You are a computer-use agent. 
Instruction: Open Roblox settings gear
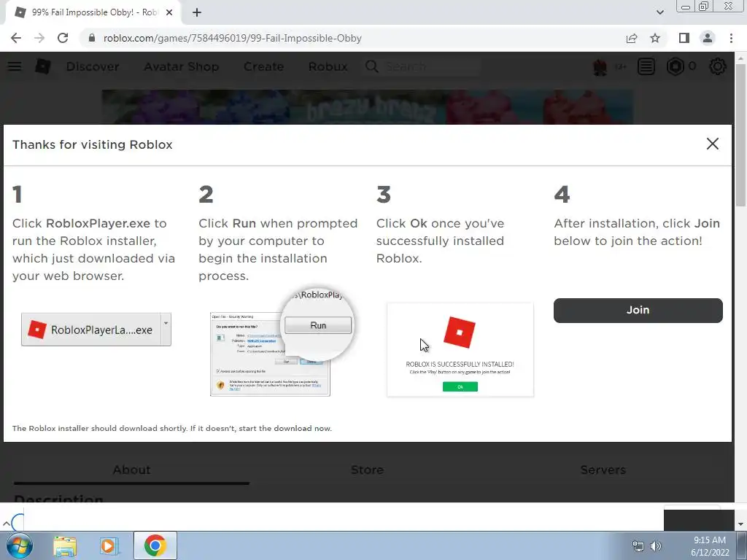[718, 66]
